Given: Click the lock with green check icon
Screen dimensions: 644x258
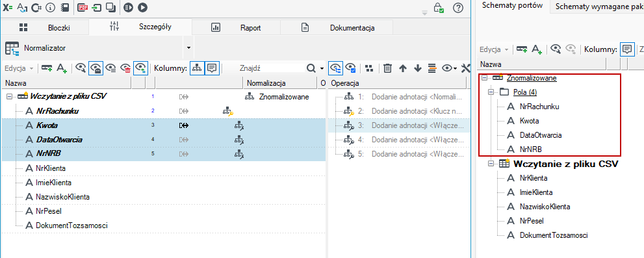Looking at the screenshot, I should point(439,8).
